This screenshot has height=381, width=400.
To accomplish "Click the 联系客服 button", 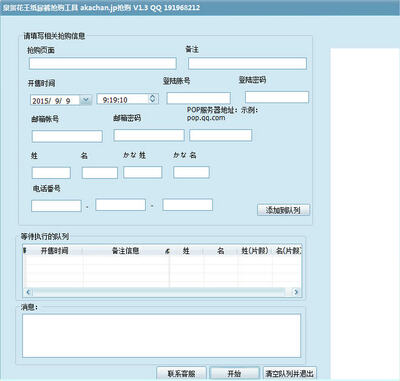I will pos(182,373).
